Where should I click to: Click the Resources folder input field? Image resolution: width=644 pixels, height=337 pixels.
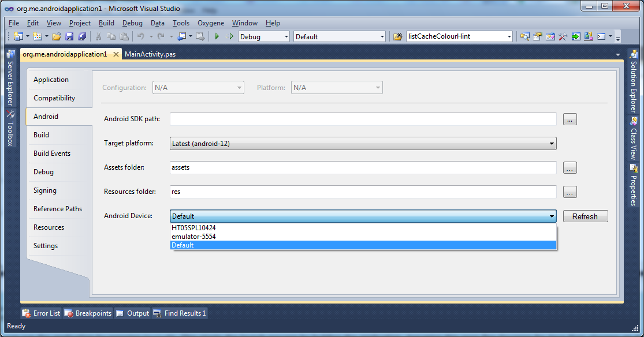pyautogui.click(x=363, y=192)
